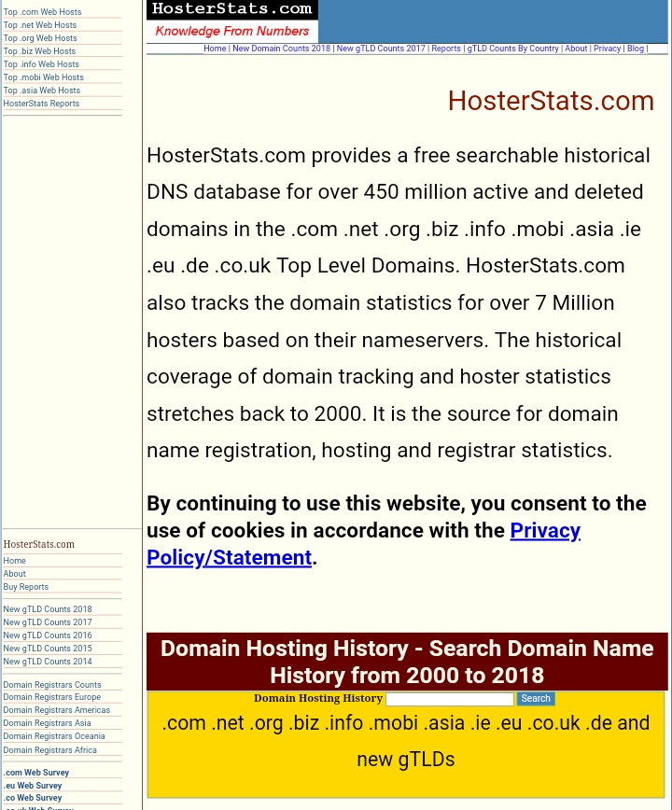Open Domain Registrars Africa link
The width and height of the screenshot is (672, 810).
click(50, 749)
